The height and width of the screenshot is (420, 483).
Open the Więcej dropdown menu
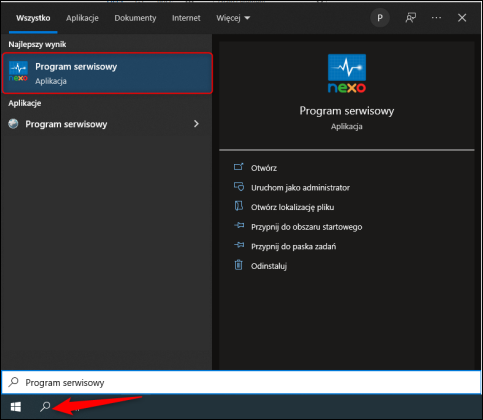[233, 18]
